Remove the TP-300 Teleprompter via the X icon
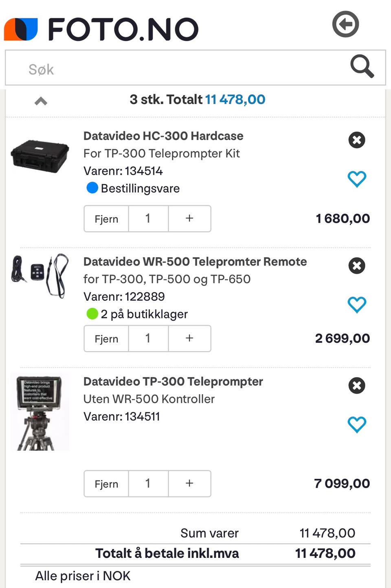391x588 pixels. click(356, 385)
